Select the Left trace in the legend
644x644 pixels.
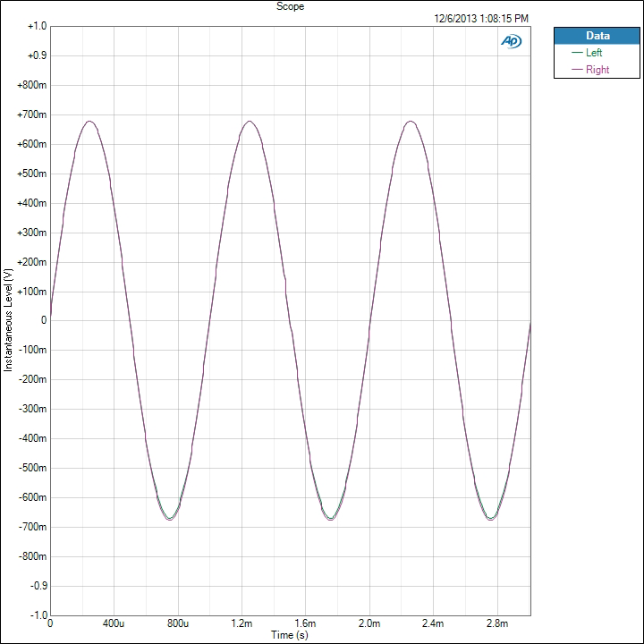point(594,53)
